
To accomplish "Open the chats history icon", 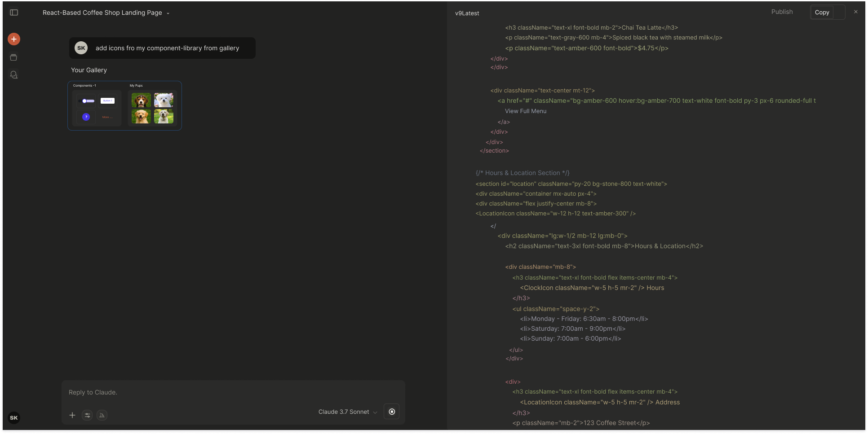I will 14,75.
